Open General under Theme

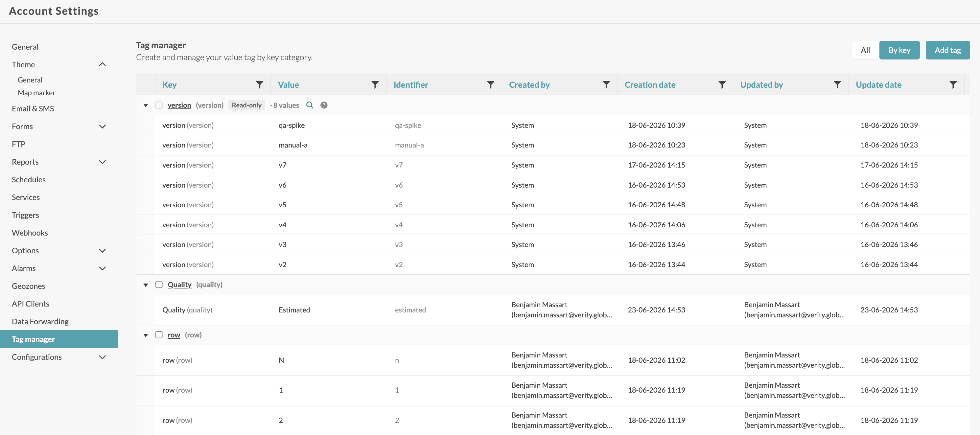coord(30,80)
